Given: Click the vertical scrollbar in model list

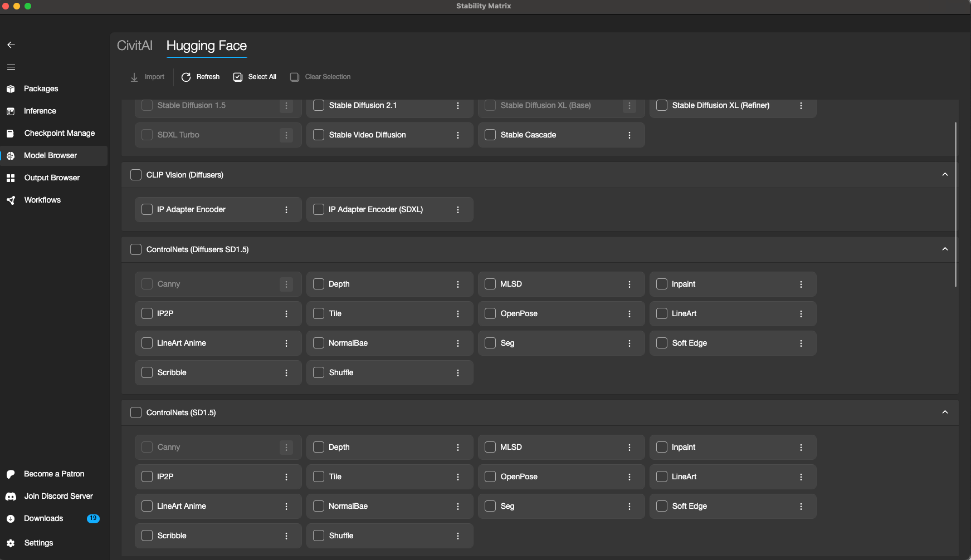Looking at the screenshot, I should (x=955, y=204).
